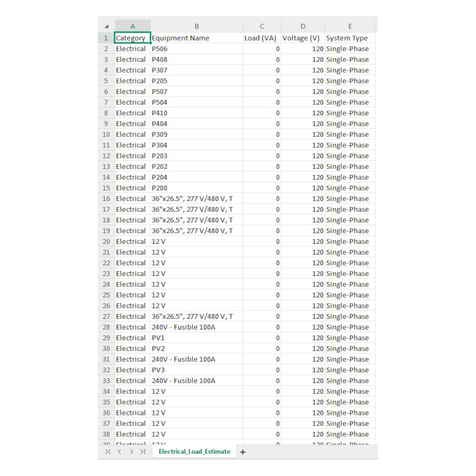
Task: Select cell containing P304
Action: pyautogui.click(x=197, y=145)
